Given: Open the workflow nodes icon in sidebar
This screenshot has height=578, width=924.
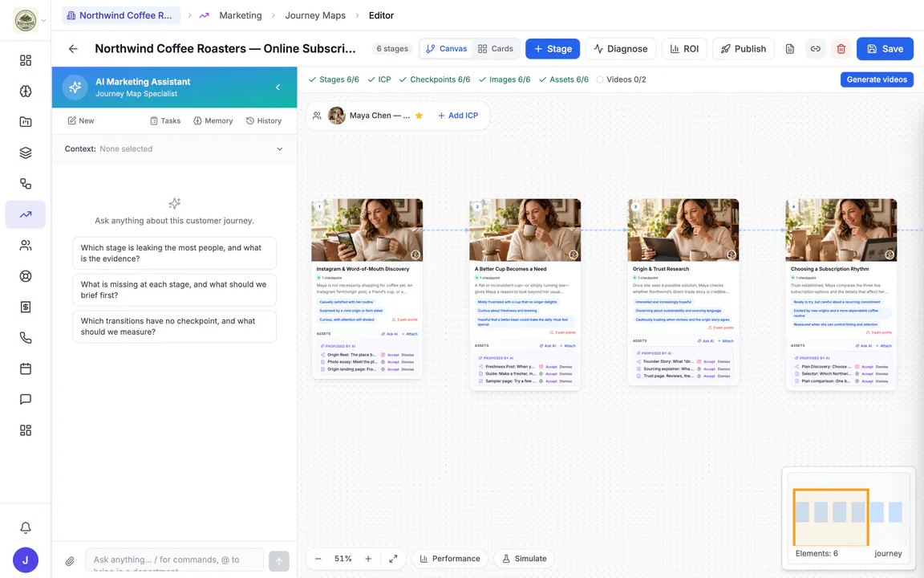Looking at the screenshot, I should click(x=26, y=183).
